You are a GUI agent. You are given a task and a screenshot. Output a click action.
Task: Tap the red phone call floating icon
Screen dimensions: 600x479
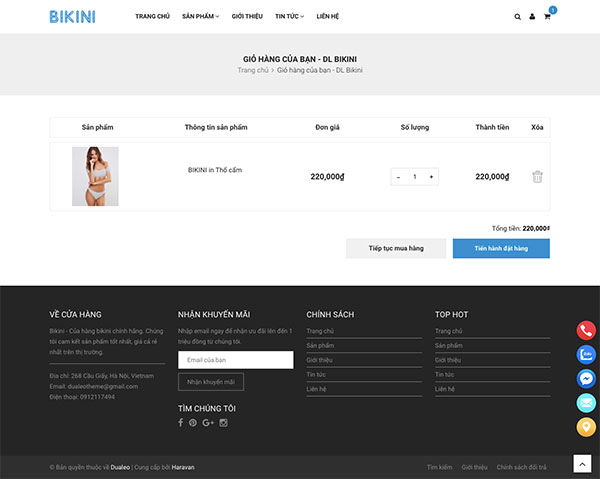pos(586,330)
